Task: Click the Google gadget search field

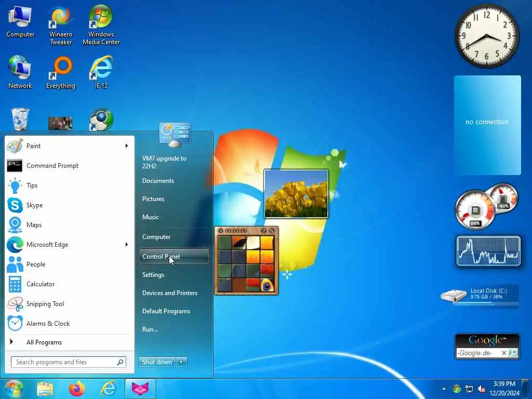Action: [x=478, y=353]
